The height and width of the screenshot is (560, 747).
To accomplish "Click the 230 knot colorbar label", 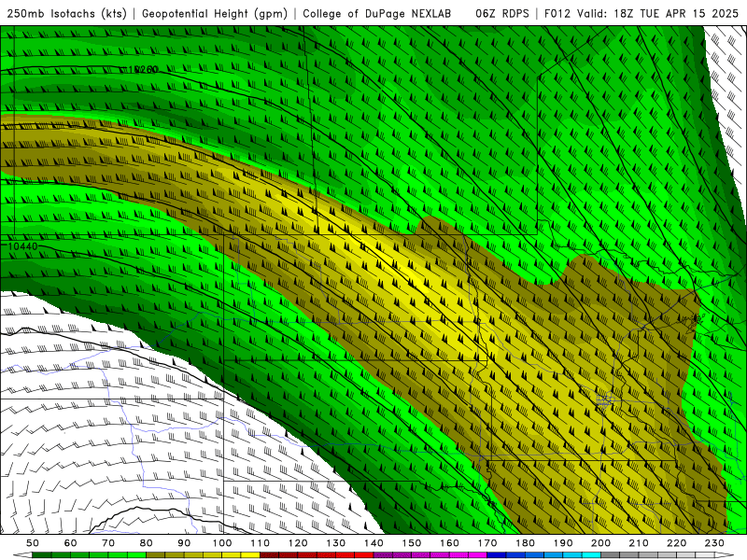I will tap(714, 543).
